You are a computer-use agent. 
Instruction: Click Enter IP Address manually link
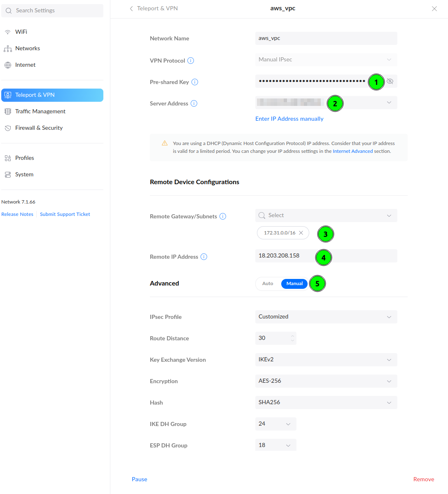click(x=289, y=119)
